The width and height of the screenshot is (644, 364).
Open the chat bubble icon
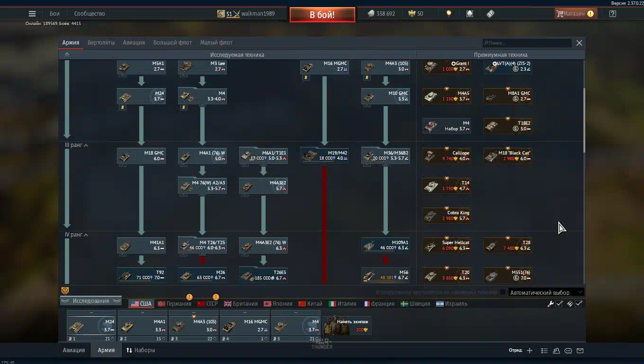[568, 351]
